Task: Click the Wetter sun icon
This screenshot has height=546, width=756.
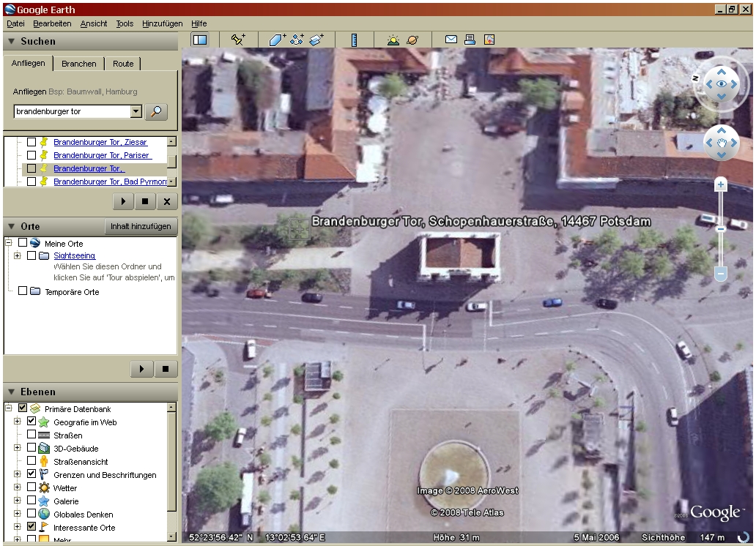Action: pyautogui.click(x=44, y=487)
